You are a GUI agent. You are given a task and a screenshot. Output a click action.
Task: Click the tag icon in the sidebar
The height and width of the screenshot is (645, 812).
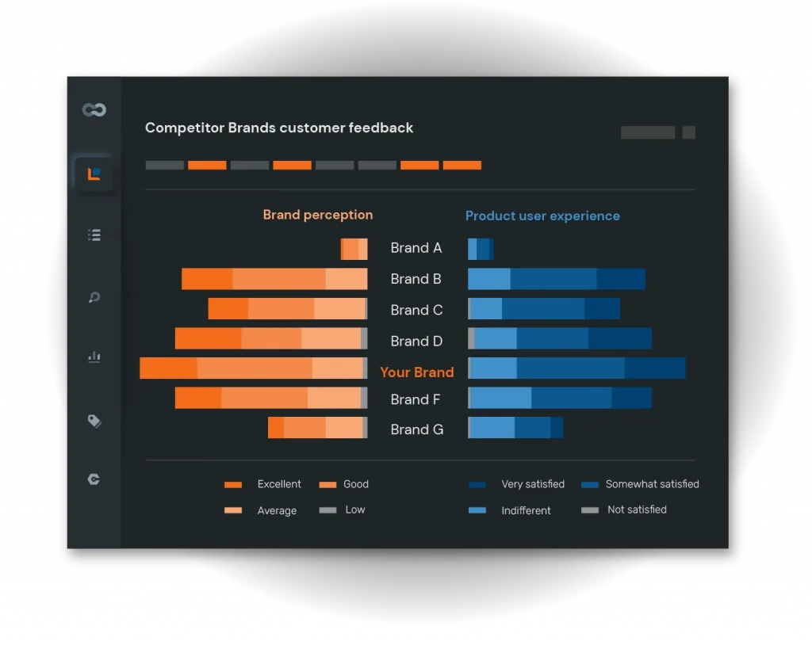[94, 421]
